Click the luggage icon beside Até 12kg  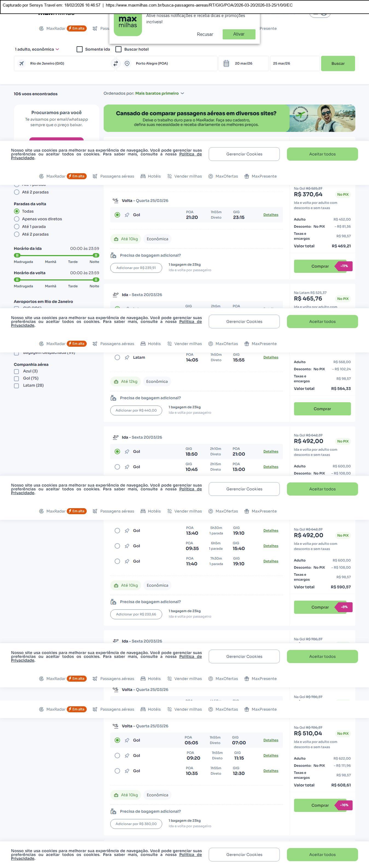pos(116,381)
